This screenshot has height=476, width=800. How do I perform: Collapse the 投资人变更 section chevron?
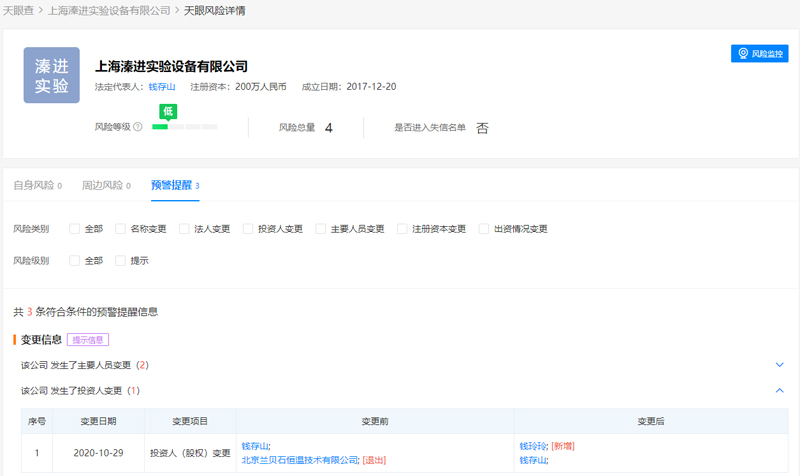(x=780, y=390)
